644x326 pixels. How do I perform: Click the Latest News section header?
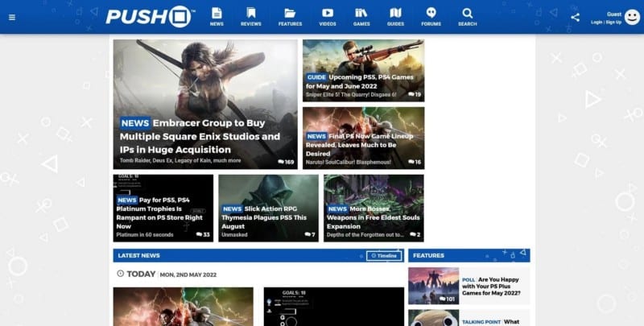(x=138, y=255)
